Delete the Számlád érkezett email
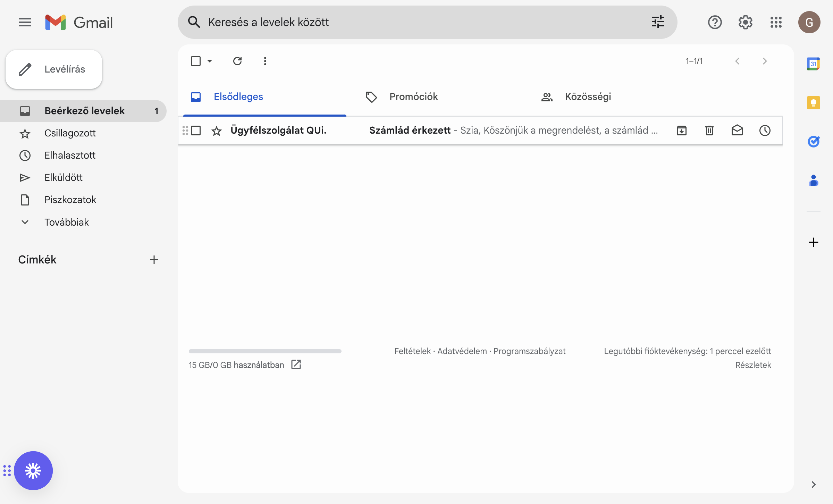The image size is (833, 504). click(x=709, y=131)
